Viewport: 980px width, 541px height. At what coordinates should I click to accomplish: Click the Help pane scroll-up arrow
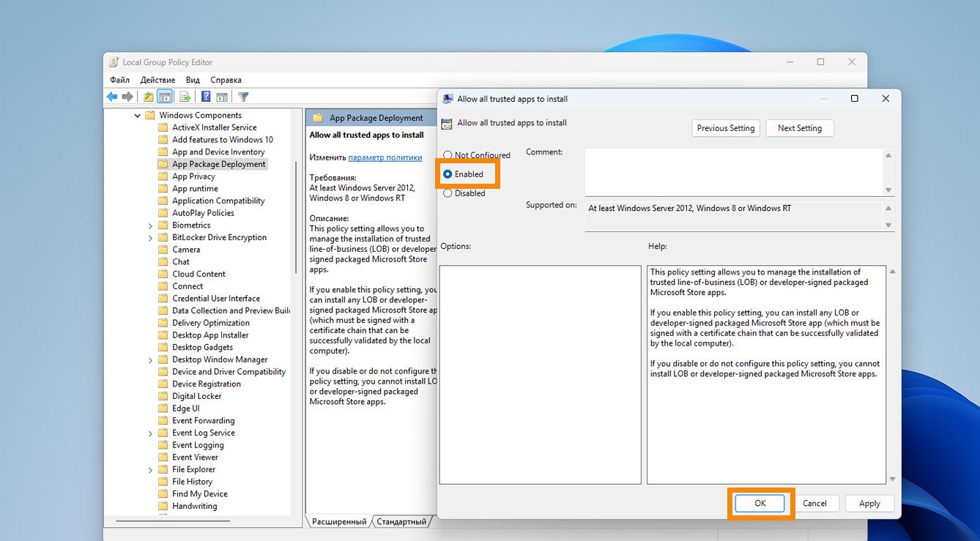tap(891, 272)
